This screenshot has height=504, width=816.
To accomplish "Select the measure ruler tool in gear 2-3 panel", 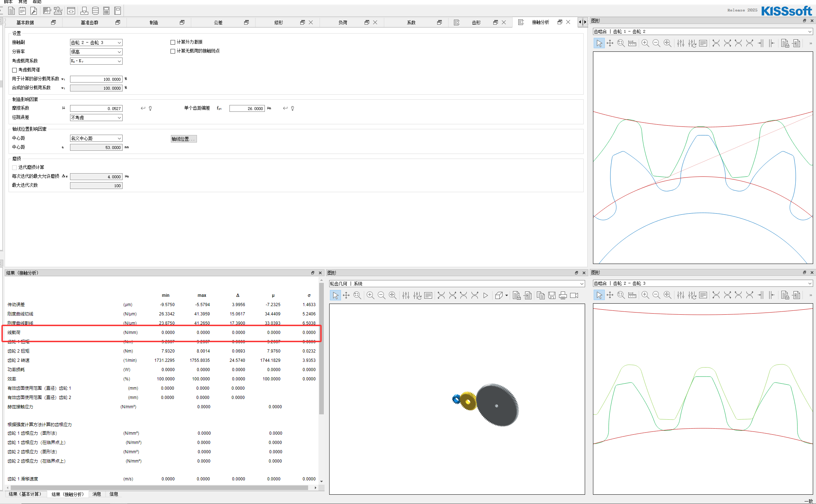I will 632,295.
